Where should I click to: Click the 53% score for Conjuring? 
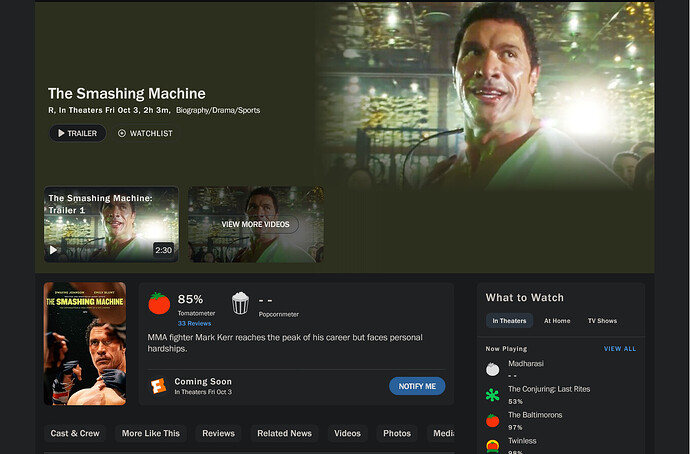coord(515,402)
